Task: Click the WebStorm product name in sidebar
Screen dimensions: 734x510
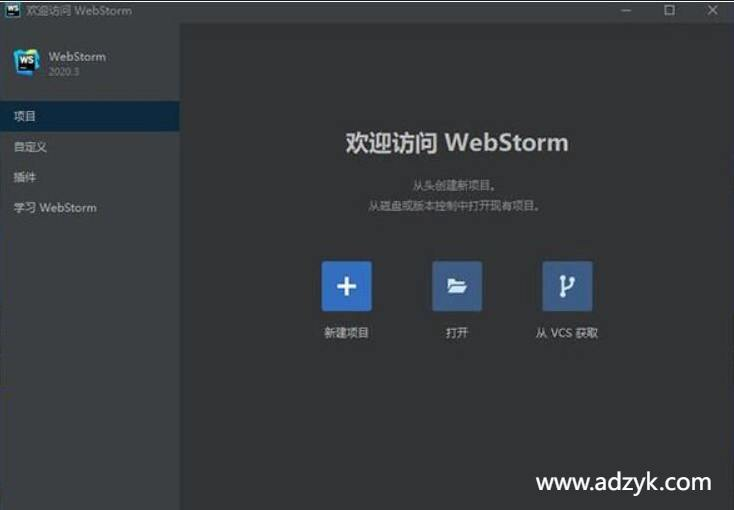Action: (x=77, y=57)
